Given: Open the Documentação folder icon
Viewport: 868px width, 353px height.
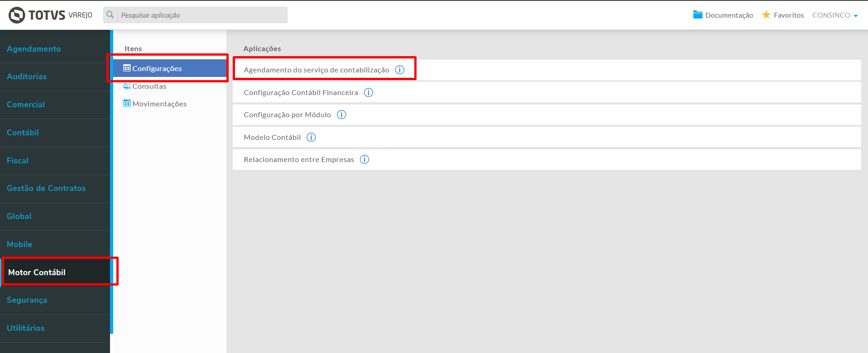Looking at the screenshot, I should click(x=698, y=15).
